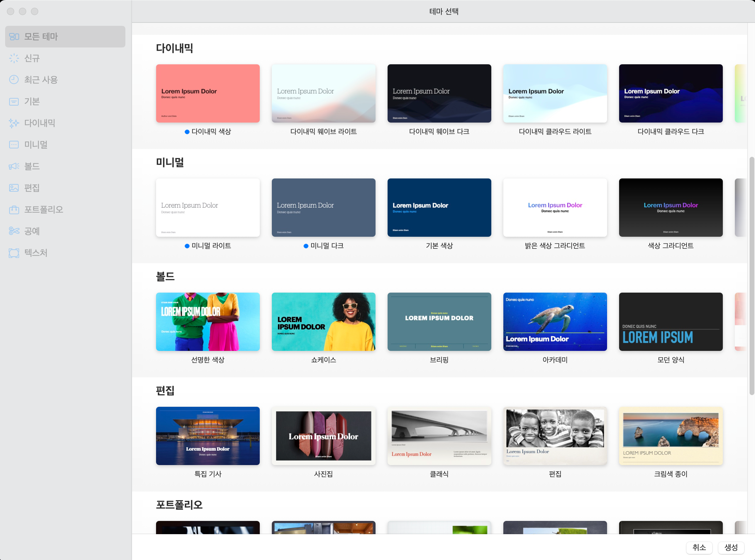This screenshot has width=755, height=560.
Task: Click the briefcase icon for 포트폴리오
Action: pyautogui.click(x=14, y=209)
